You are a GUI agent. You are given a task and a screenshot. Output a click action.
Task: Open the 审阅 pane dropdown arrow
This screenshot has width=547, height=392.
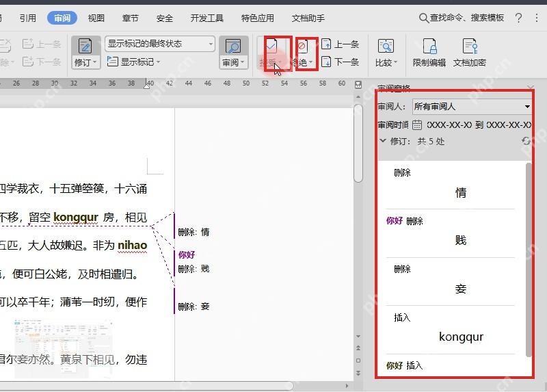click(x=243, y=63)
